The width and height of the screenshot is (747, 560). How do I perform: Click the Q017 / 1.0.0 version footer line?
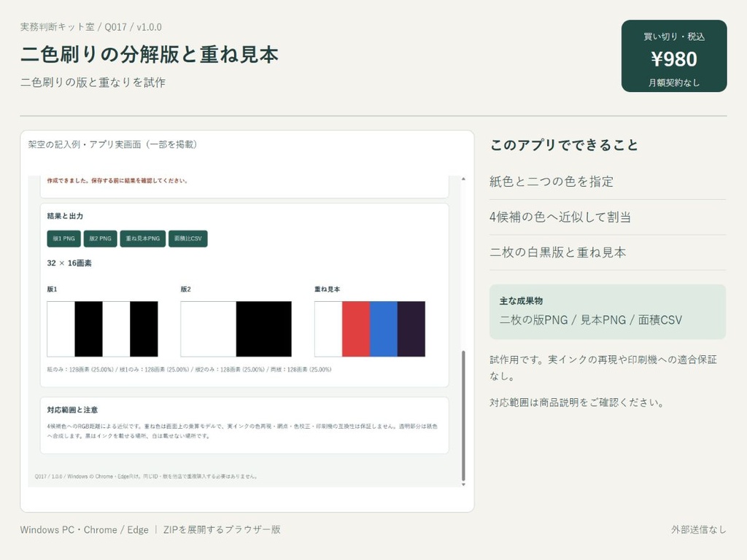147,476
